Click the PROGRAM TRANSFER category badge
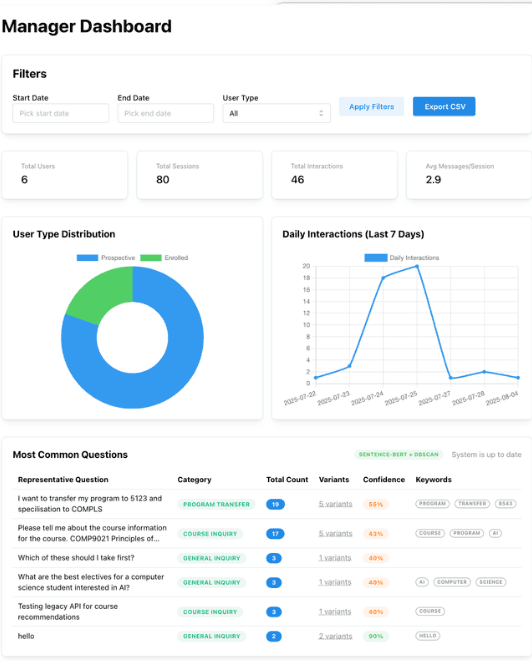532x661 pixels. click(216, 504)
